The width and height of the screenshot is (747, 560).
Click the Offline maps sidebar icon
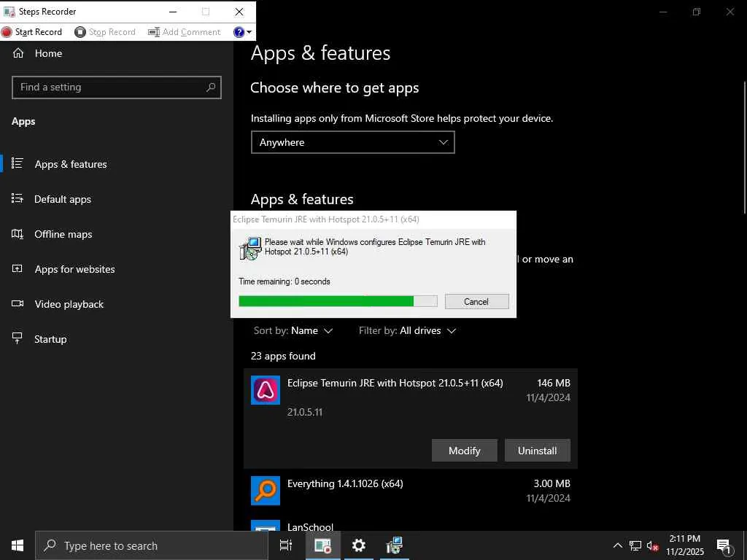coord(18,233)
